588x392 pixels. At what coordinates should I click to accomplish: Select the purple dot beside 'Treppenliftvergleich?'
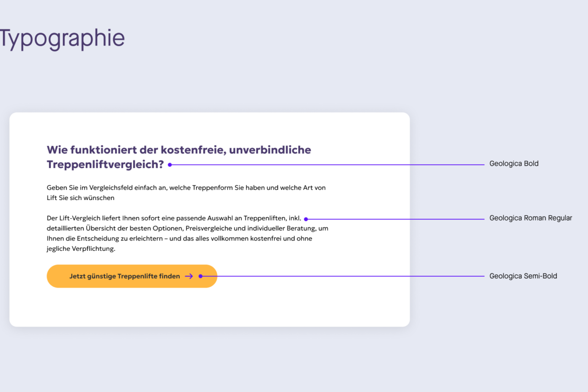pyautogui.click(x=170, y=165)
